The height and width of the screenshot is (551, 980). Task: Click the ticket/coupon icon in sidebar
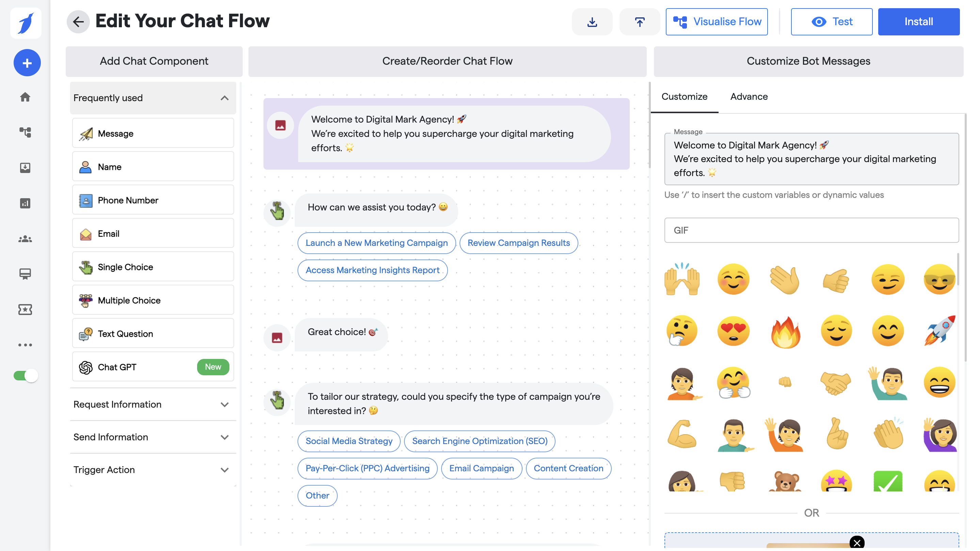coord(26,309)
